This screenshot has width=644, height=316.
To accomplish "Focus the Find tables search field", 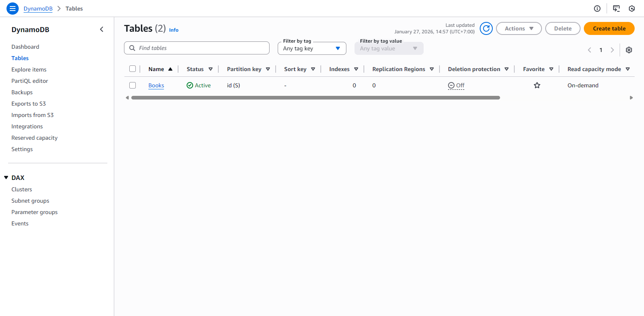I will click(197, 48).
